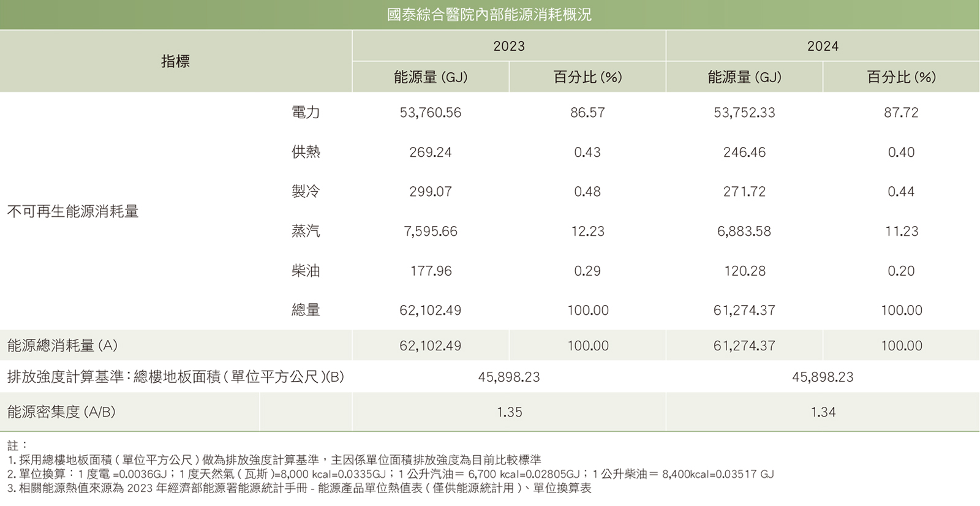980x506 pixels.
Task: Select the diesel value 177.96
Action: 431,271
